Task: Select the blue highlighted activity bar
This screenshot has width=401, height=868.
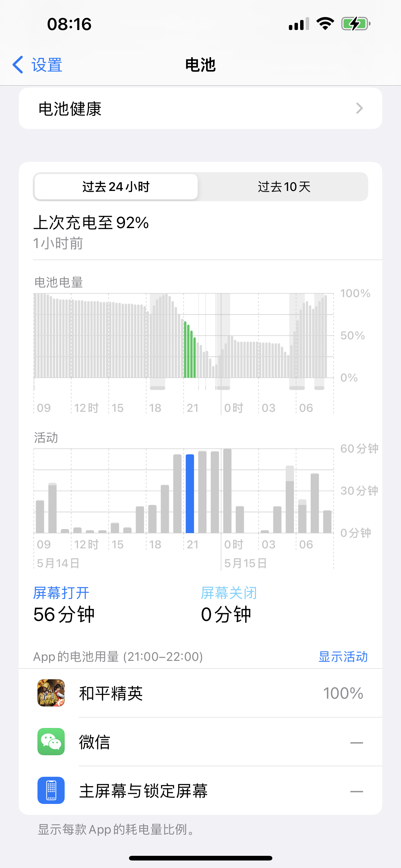Action: click(190, 494)
